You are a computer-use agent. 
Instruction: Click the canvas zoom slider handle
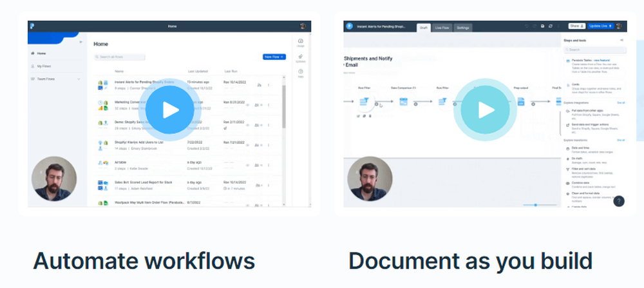(536, 205)
